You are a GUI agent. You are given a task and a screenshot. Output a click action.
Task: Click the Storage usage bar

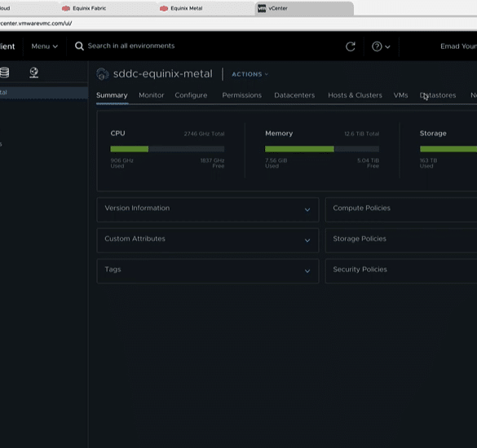(448, 148)
